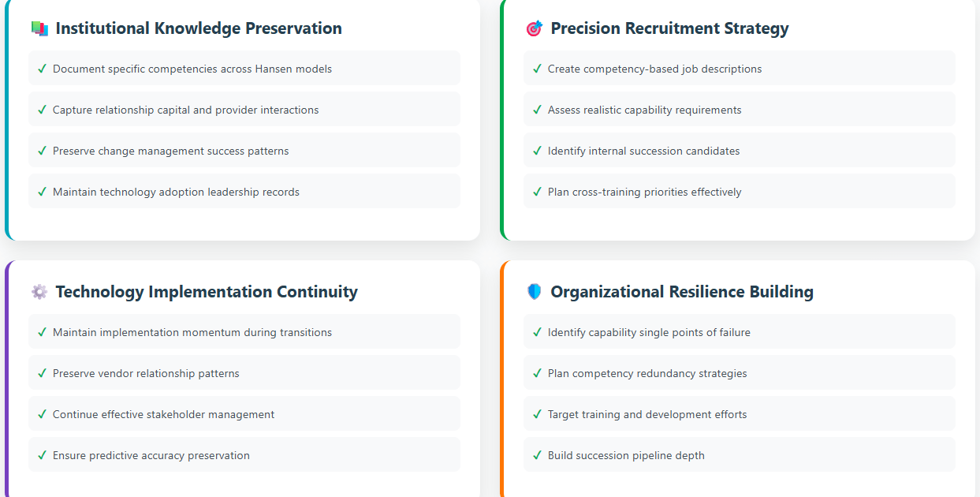The image size is (980, 497).
Task: Select Preserve change management success patterns item
Action: coord(244,151)
